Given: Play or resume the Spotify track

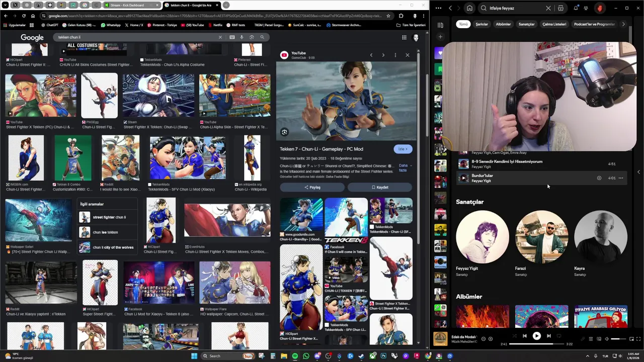Looking at the screenshot, I should pos(536,336).
